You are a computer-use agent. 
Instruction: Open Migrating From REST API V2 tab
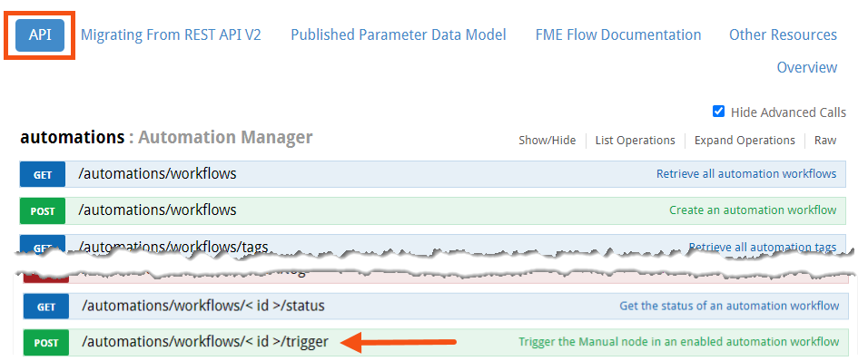click(171, 34)
